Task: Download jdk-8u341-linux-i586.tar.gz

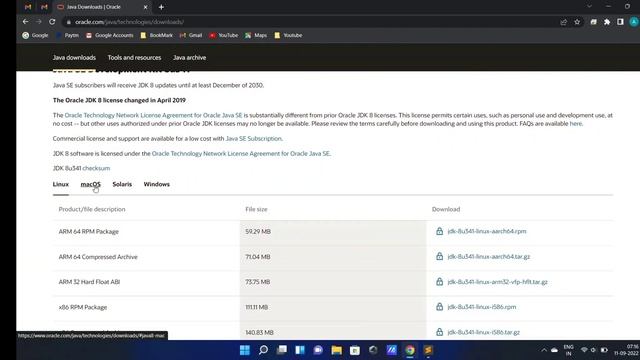Action: (484, 332)
